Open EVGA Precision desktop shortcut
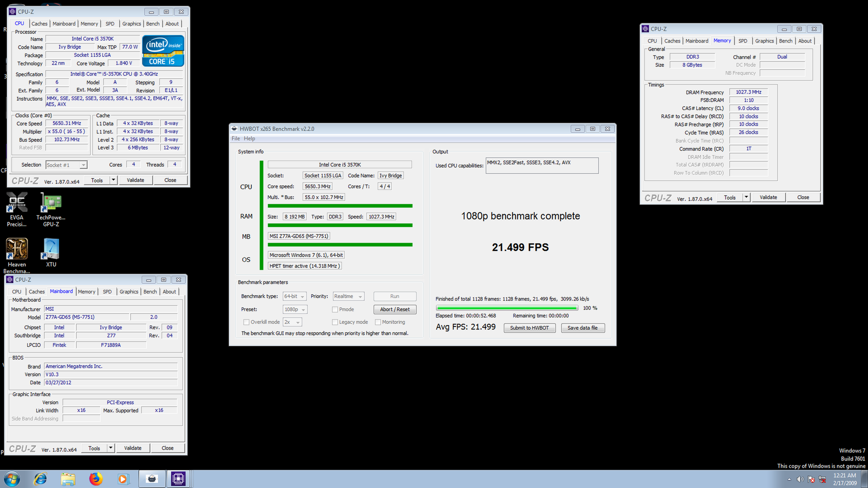 [x=17, y=209]
